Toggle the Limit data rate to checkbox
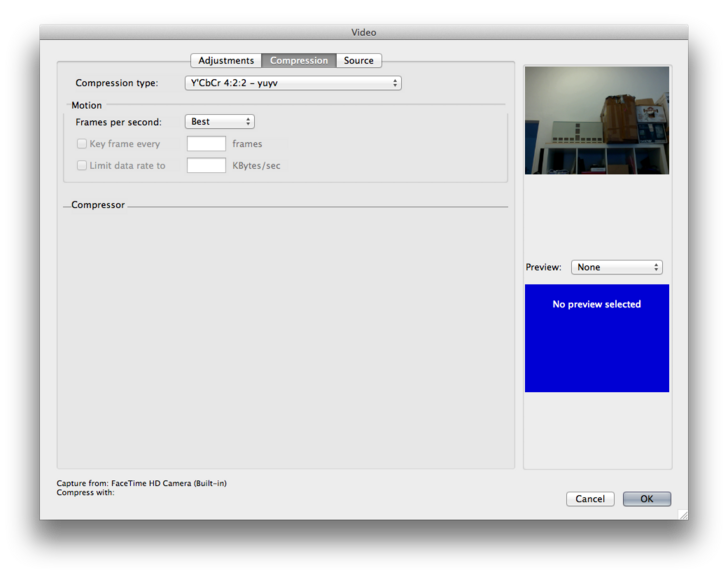 point(82,165)
